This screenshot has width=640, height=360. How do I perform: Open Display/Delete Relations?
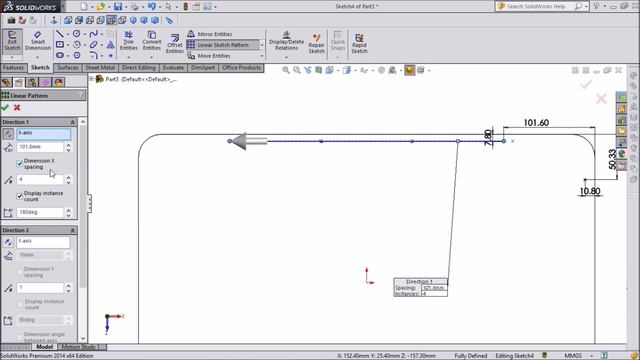286,41
